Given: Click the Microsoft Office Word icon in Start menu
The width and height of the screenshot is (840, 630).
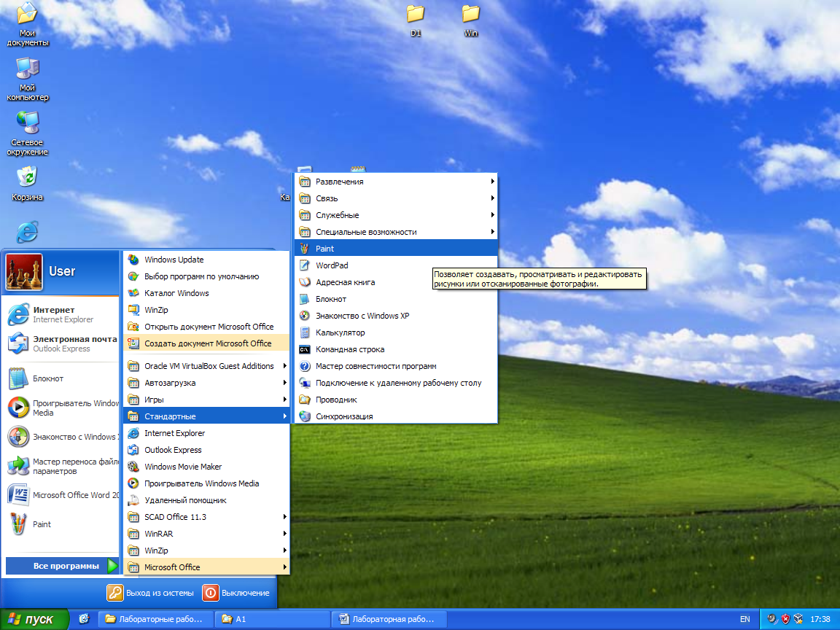Looking at the screenshot, I should click(18, 495).
